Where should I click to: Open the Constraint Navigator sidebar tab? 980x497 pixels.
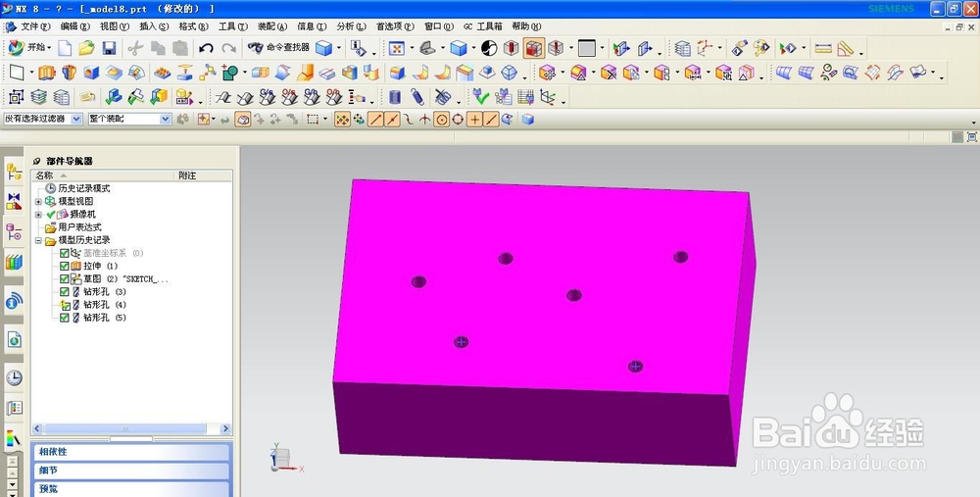[14, 201]
